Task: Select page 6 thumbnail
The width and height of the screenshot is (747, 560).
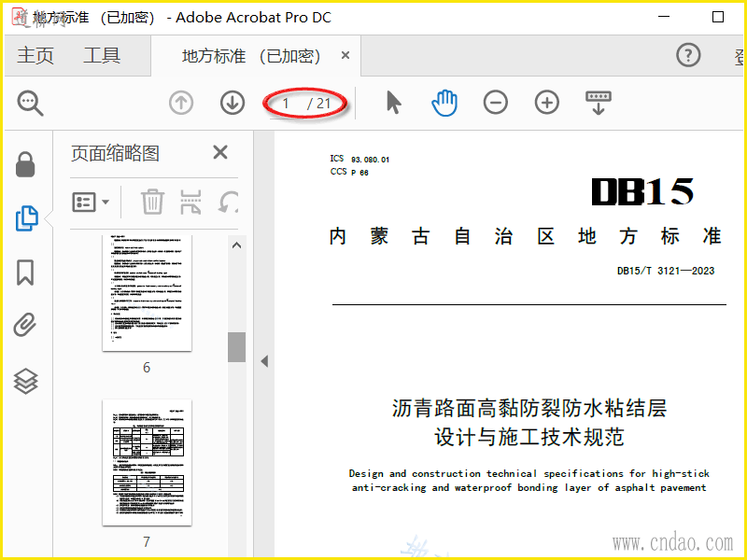Action: pos(147,293)
